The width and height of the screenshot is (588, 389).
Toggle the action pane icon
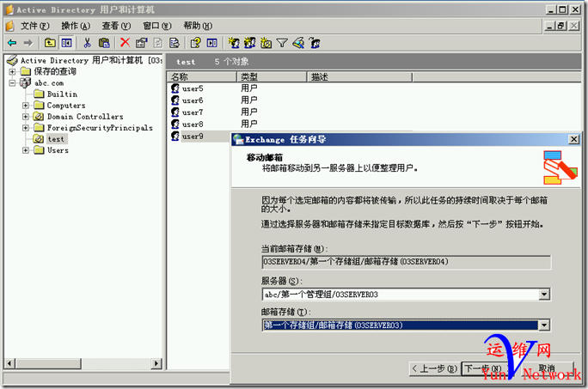(x=211, y=43)
